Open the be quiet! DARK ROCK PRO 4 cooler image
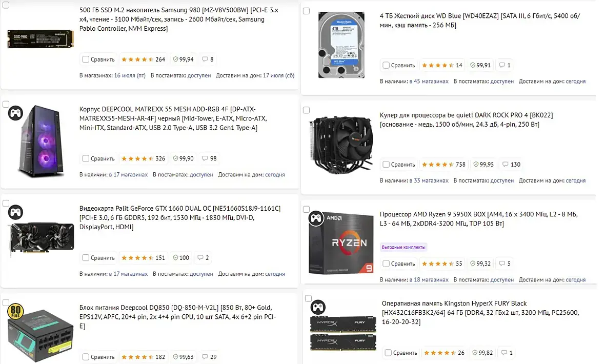This screenshot has width=605, height=364. click(x=341, y=144)
